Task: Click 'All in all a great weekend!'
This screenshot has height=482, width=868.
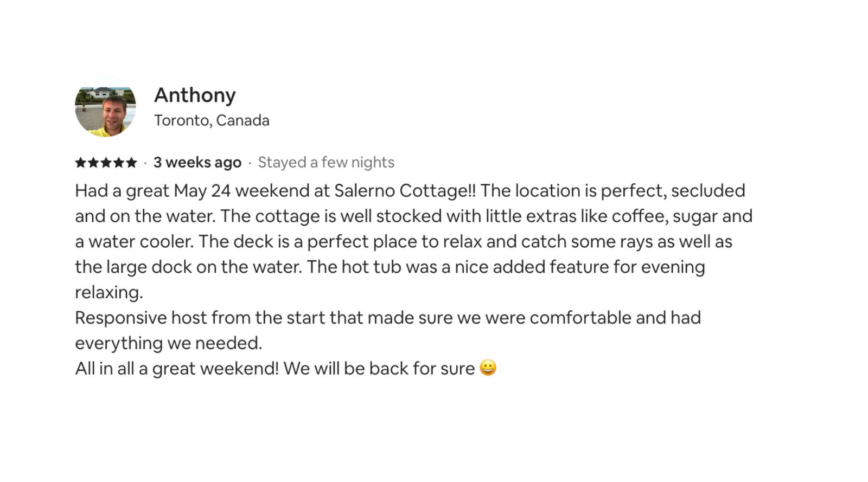Action: (177, 369)
